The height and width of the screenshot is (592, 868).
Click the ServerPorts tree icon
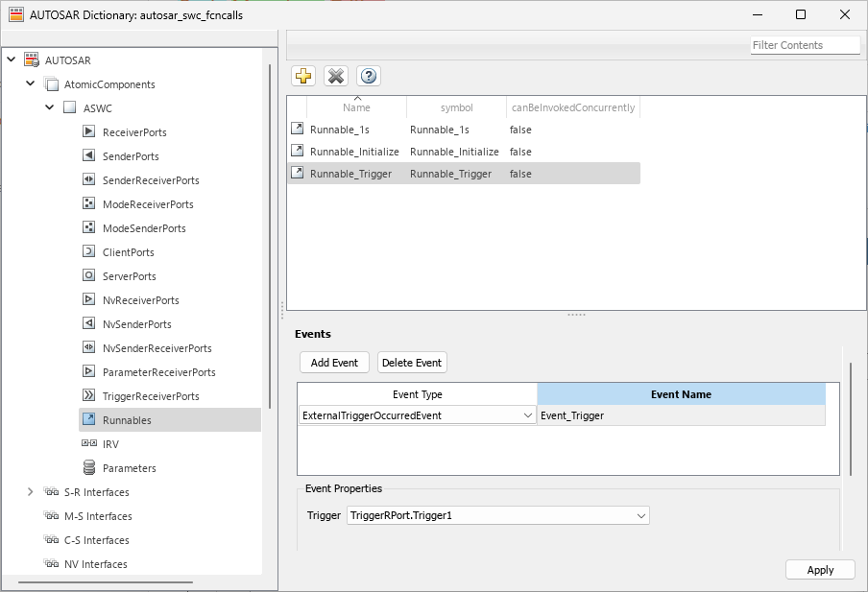[88, 275]
